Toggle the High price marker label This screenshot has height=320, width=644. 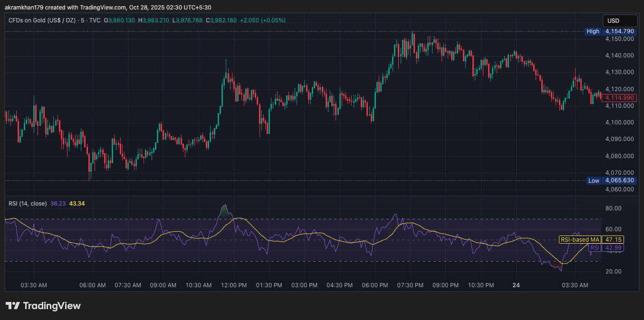coord(593,31)
